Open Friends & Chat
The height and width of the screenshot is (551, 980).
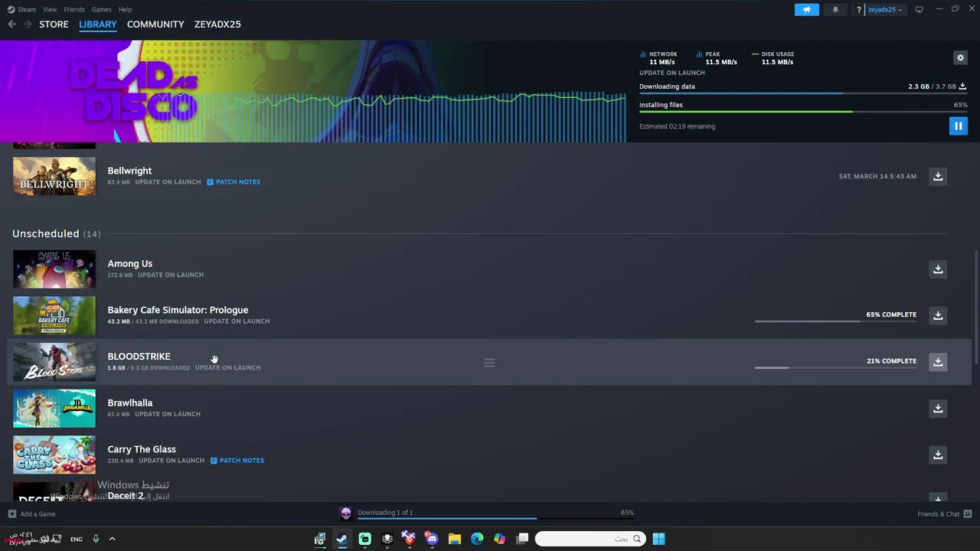click(944, 514)
